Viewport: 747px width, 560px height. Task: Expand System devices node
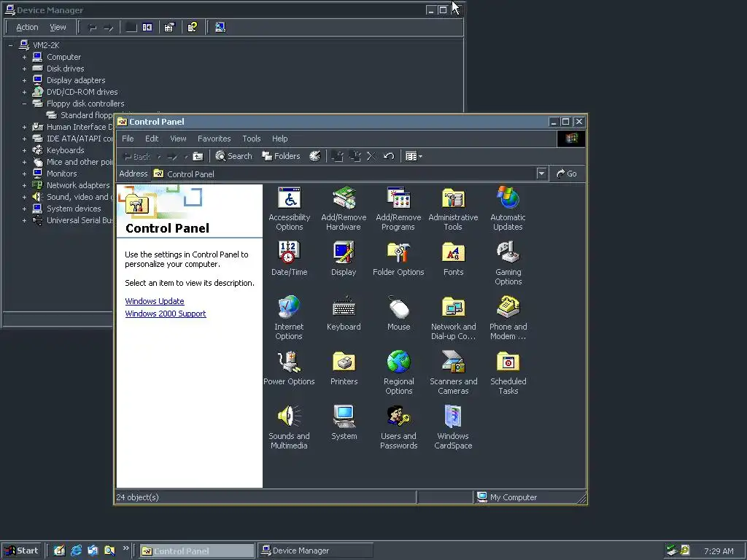(24, 209)
